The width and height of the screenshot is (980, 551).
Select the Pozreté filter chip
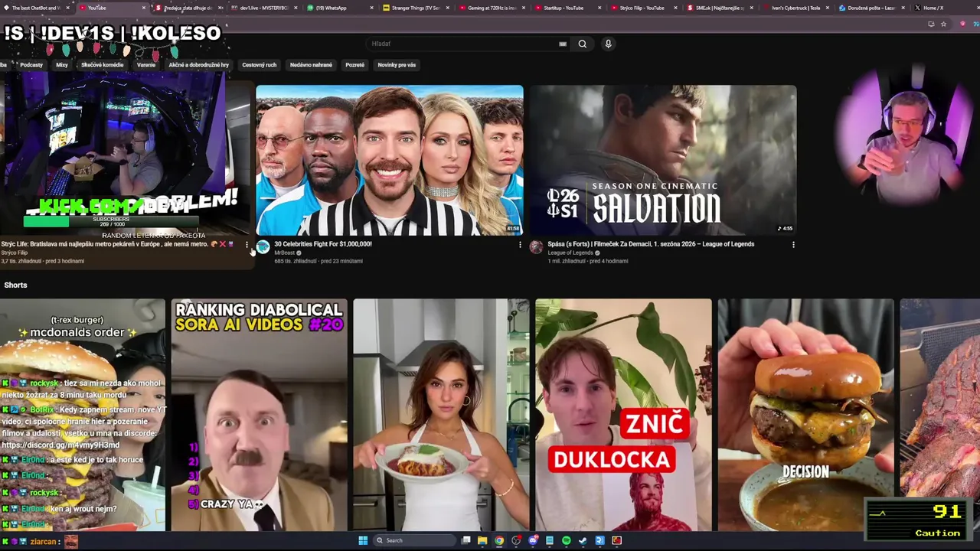354,65
